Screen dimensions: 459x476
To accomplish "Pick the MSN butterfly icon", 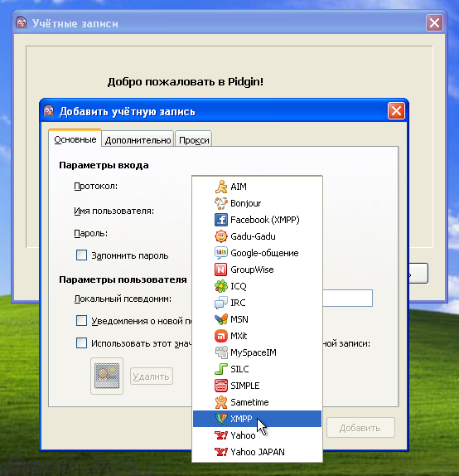I will click(221, 319).
